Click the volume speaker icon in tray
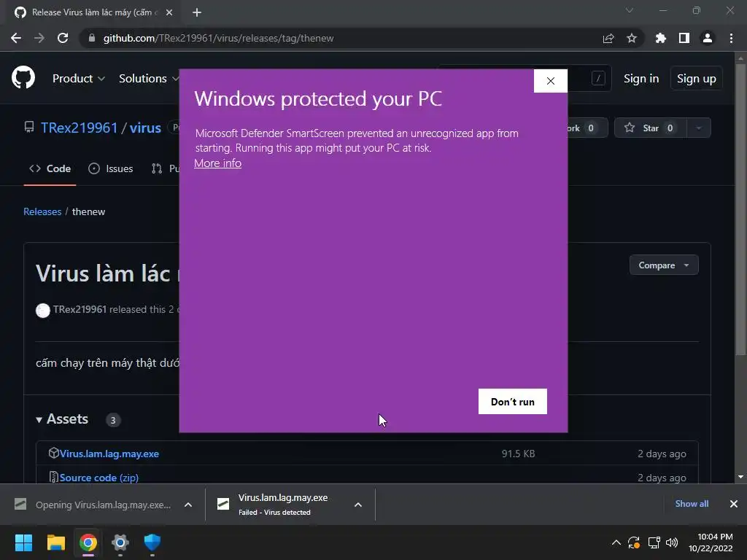Viewport: 747px width, 560px height. pyautogui.click(x=672, y=542)
